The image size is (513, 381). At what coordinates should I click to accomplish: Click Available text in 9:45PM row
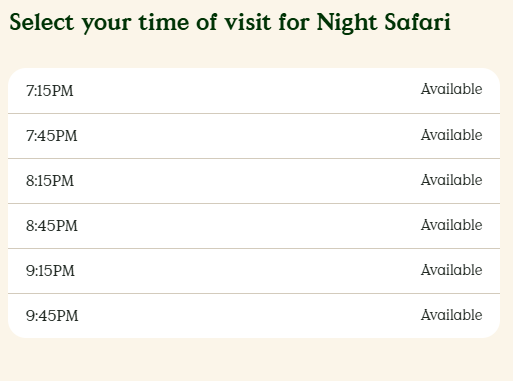[x=451, y=315]
